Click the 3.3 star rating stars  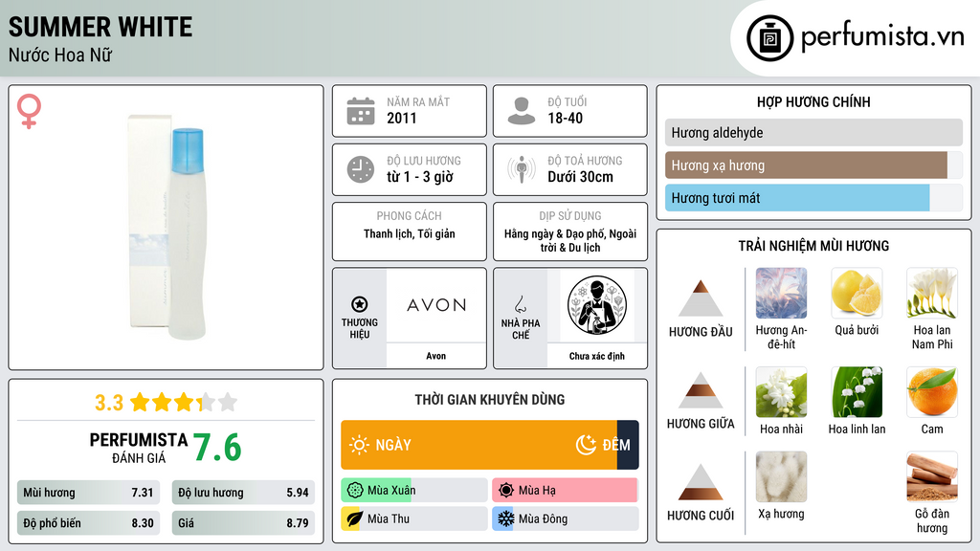pyautogui.click(x=184, y=403)
